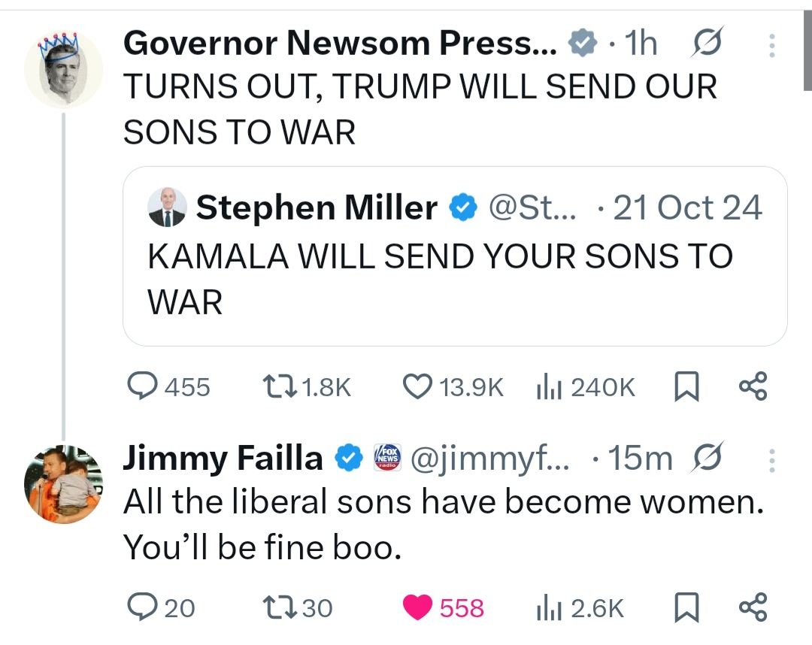Share the Governor Newsom Press tweet
The height and width of the screenshot is (645, 812).
[753, 387]
